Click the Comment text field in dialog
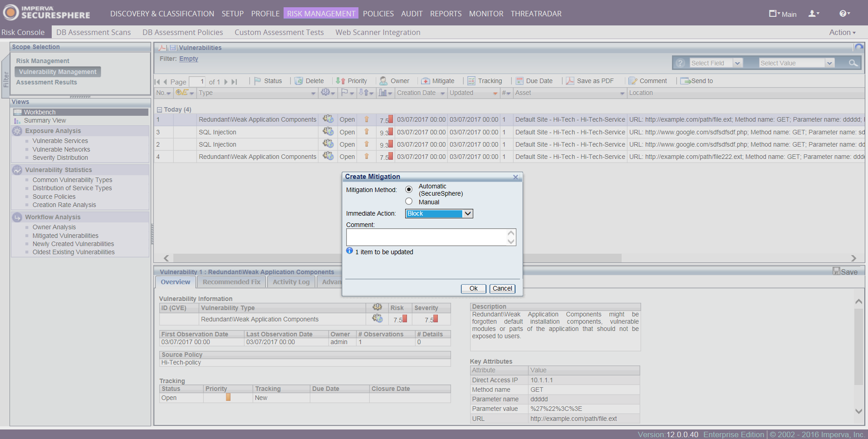 click(431, 237)
